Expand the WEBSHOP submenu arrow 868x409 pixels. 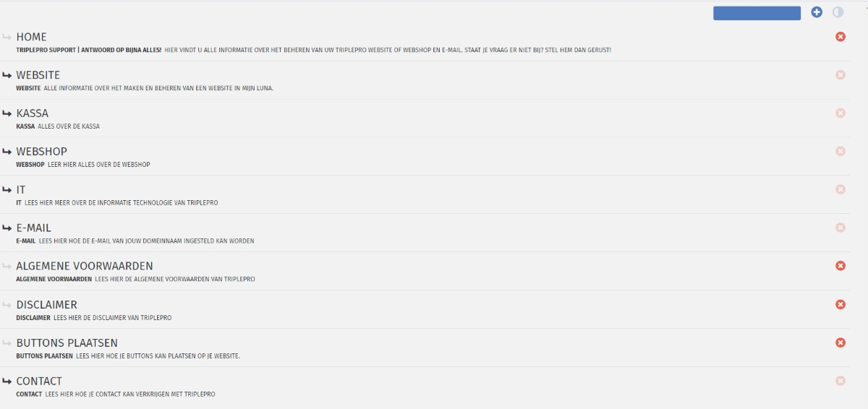(x=7, y=152)
